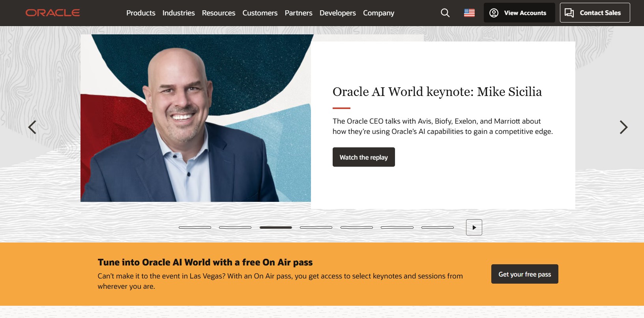Open the Customers menu item
The width and height of the screenshot is (644, 318).
click(x=260, y=13)
